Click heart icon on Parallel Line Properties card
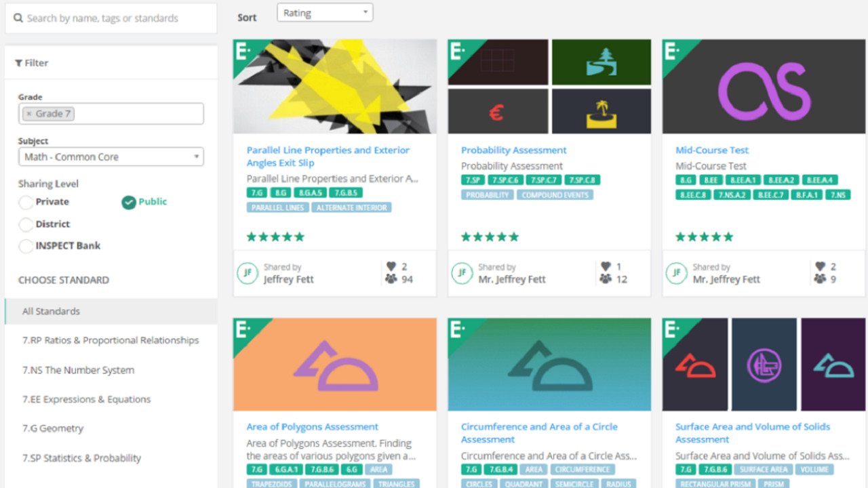The width and height of the screenshot is (868, 488). pos(391,266)
